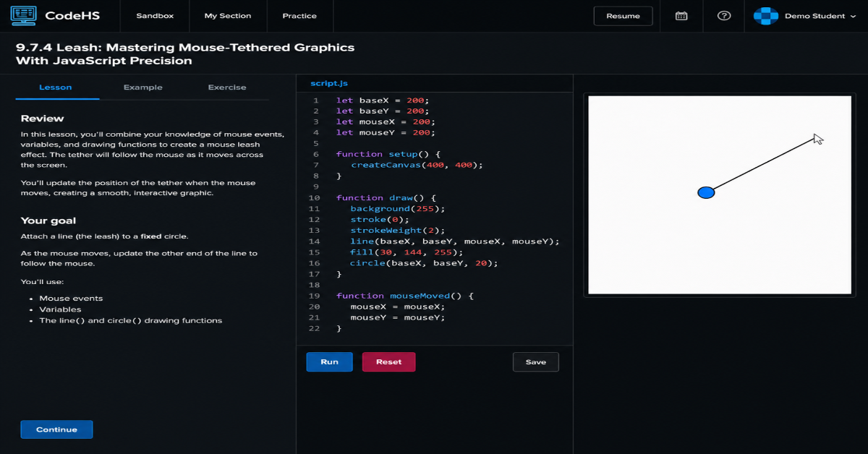Click the 'Variables' bullet item
Viewport: 868px width, 454px height.
[60, 309]
